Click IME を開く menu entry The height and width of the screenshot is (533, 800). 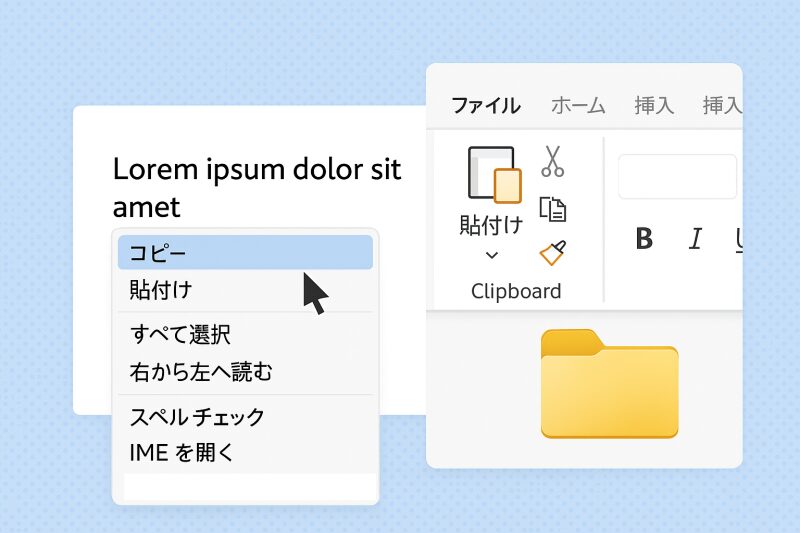coord(245,452)
